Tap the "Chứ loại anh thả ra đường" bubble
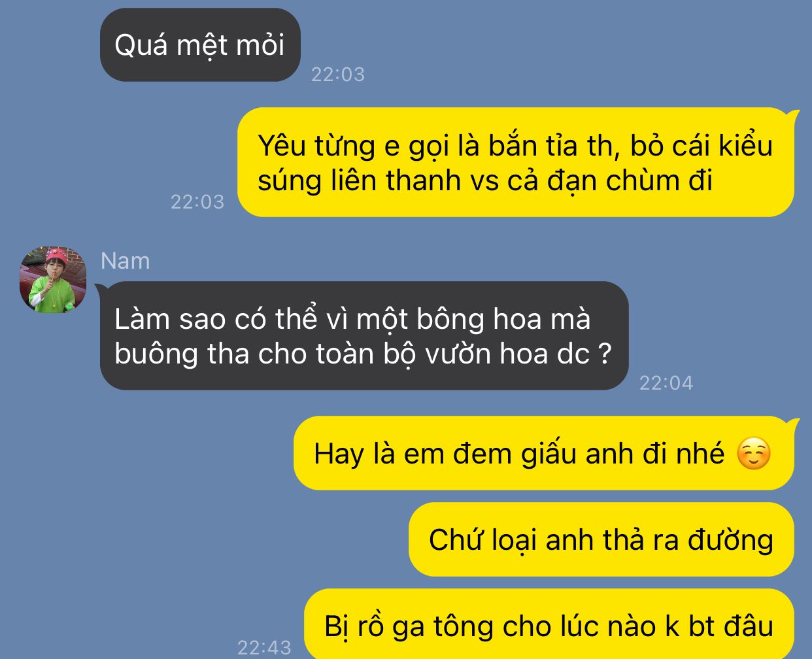This screenshot has height=659, width=812. (x=601, y=539)
